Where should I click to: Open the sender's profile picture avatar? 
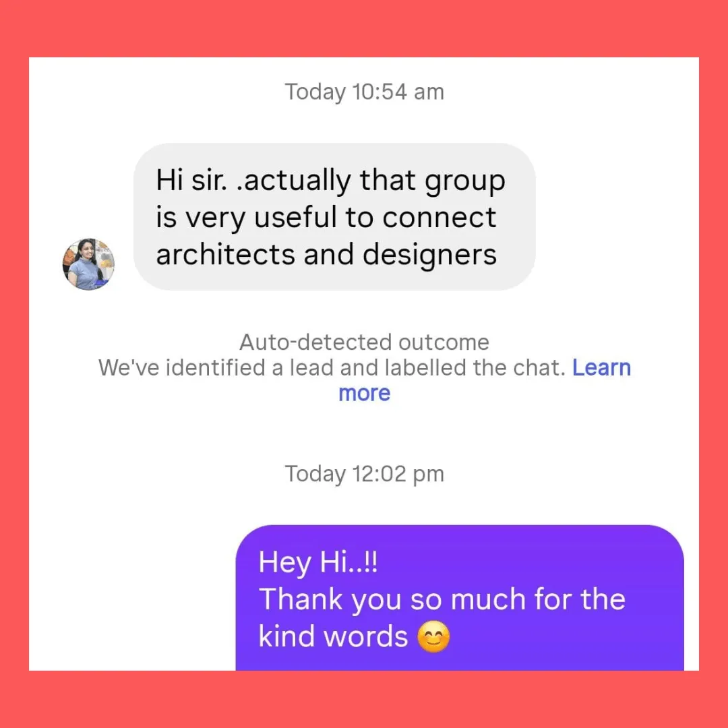(x=88, y=264)
